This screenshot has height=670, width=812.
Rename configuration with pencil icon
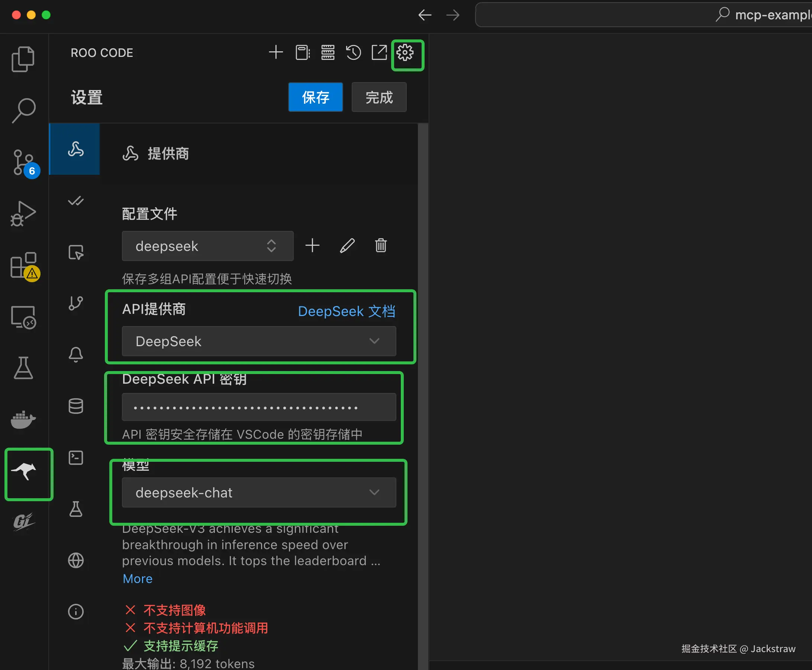point(347,245)
